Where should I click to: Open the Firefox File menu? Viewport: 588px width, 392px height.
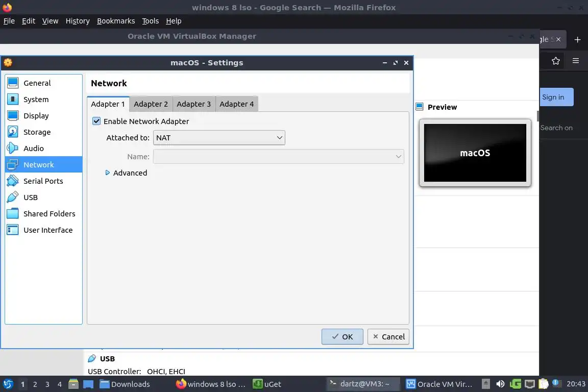click(9, 21)
